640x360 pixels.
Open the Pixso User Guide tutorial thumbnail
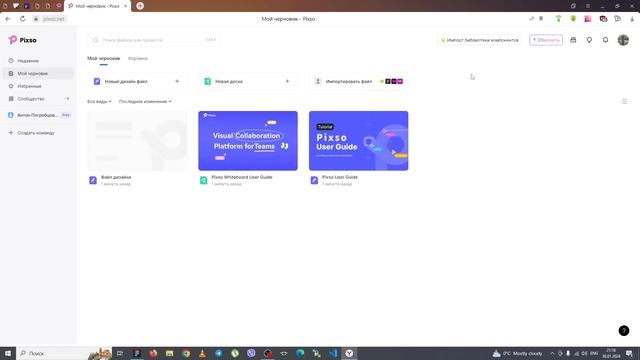coord(358,141)
